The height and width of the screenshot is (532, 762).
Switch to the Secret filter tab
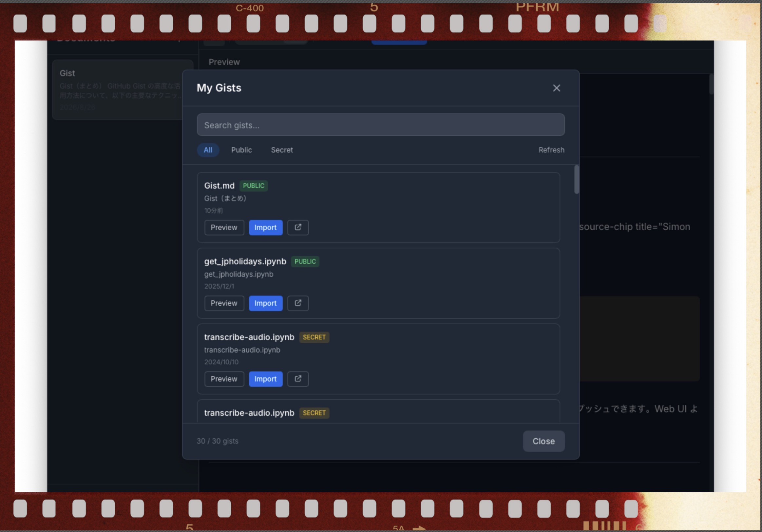[x=282, y=150]
